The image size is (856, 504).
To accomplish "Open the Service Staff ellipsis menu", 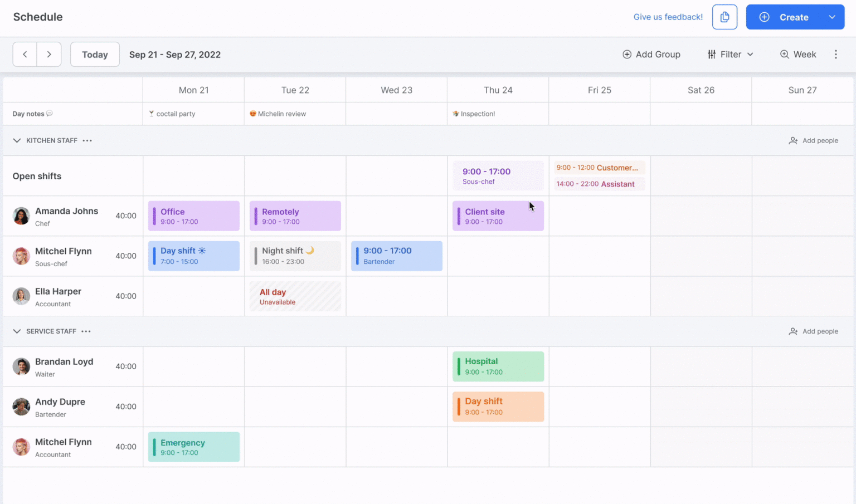I will click(86, 331).
